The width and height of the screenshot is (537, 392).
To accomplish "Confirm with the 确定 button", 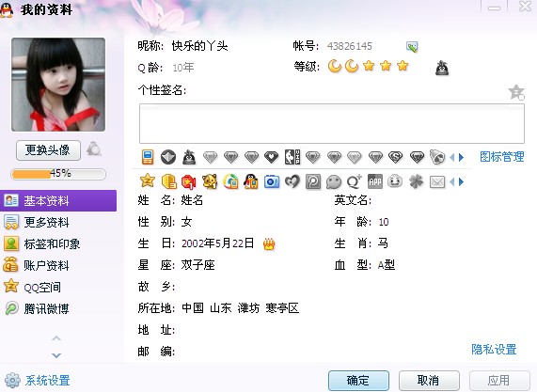I will pyautogui.click(x=358, y=381).
